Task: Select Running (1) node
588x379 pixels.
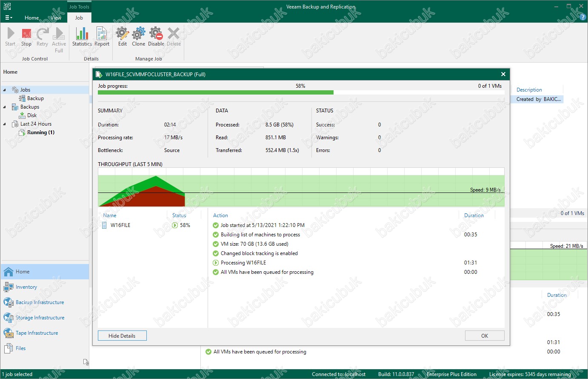Action: tap(40, 132)
